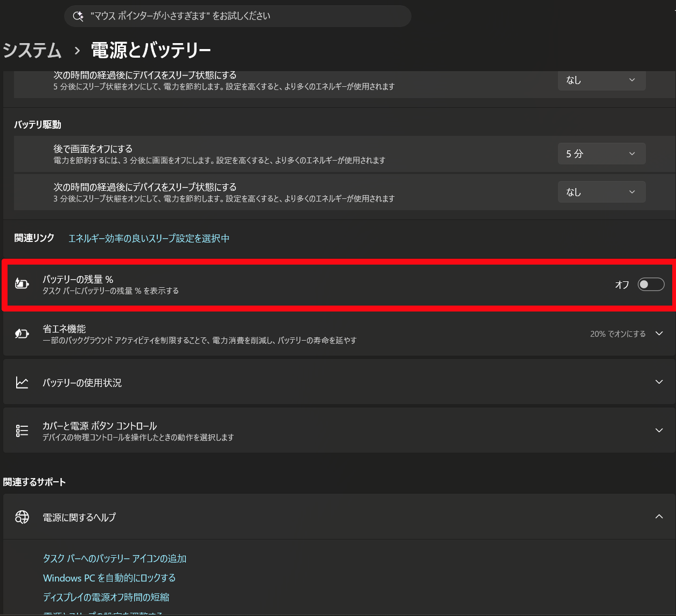Click the 関連リンク label
The image size is (676, 616).
[x=34, y=238]
